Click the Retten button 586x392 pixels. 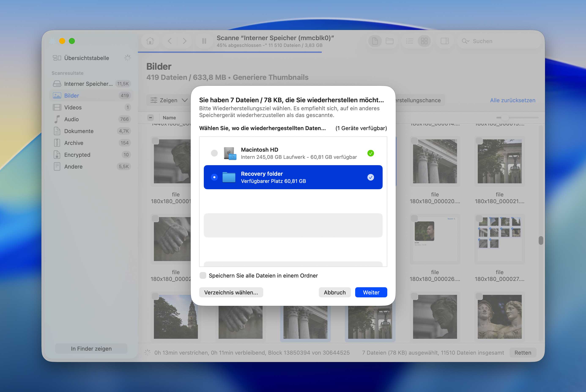(x=523, y=353)
